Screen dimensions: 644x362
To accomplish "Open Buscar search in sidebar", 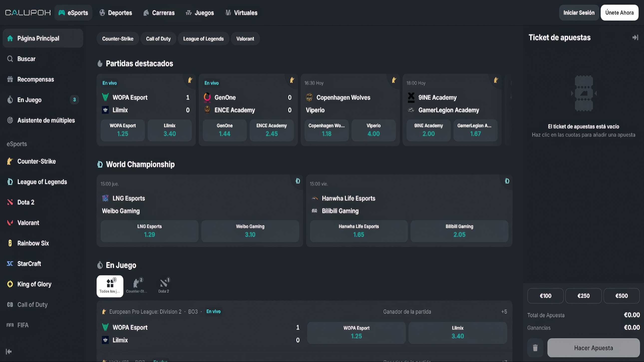I will point(26,59).
